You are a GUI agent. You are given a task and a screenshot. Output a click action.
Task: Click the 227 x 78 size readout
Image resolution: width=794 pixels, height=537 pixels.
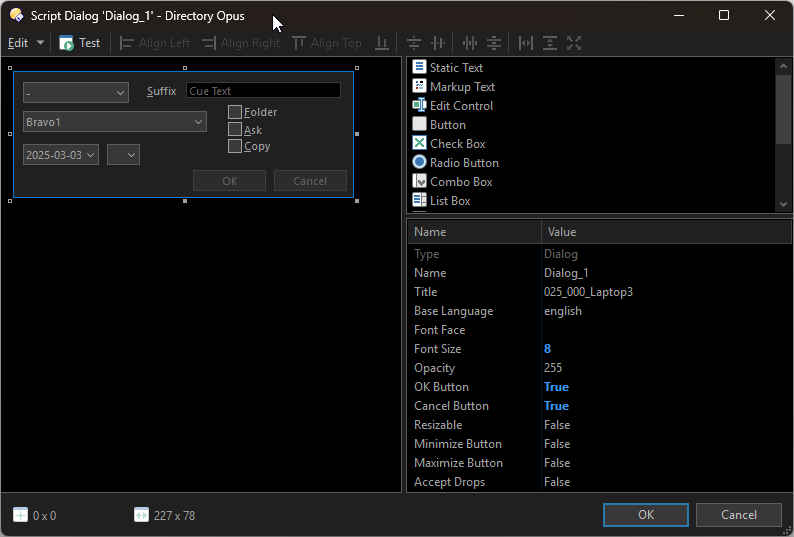click(174, 516)
